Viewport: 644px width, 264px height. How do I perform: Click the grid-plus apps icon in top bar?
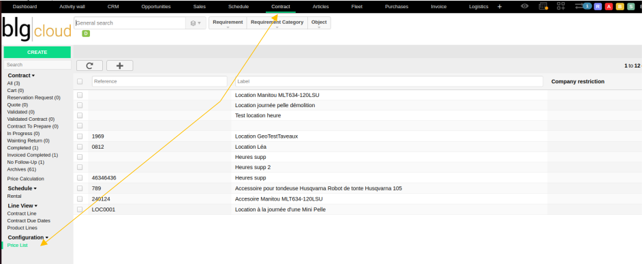(x=561, y=6)
